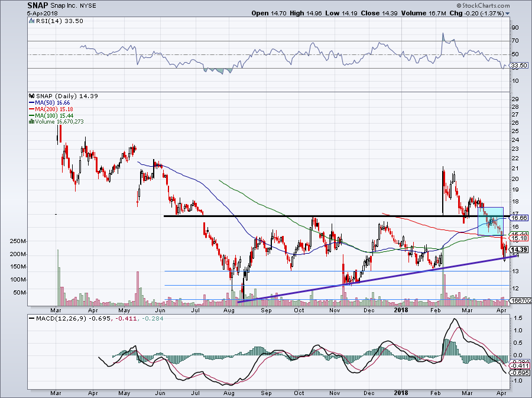This screenshot has height=398, width=532.
Task: Click the RSI(14) line icon in legend
Action: pos(31,21)
